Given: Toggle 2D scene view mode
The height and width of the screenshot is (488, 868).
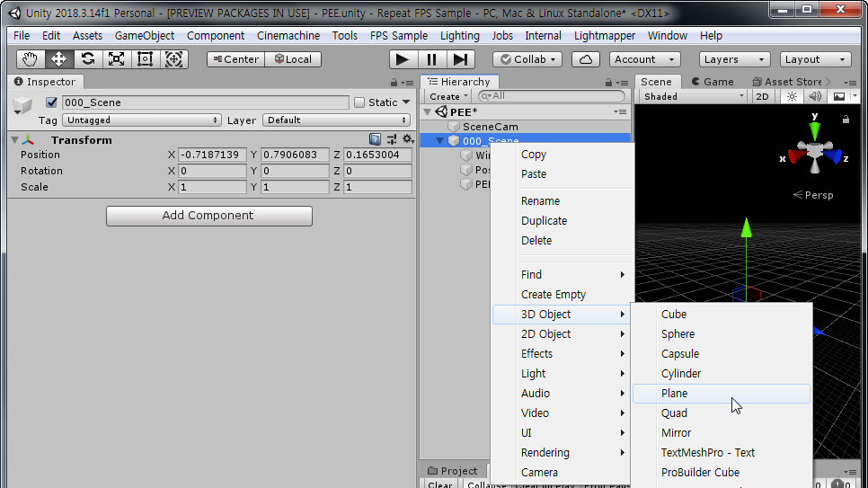Looking at the screenshot, I should tap(762, 96).
